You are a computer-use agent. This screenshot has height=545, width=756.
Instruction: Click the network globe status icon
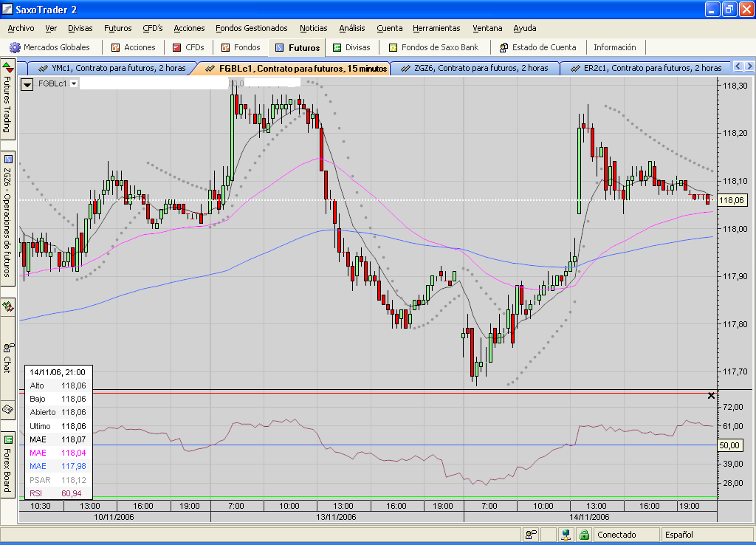[x=566, y=535]
